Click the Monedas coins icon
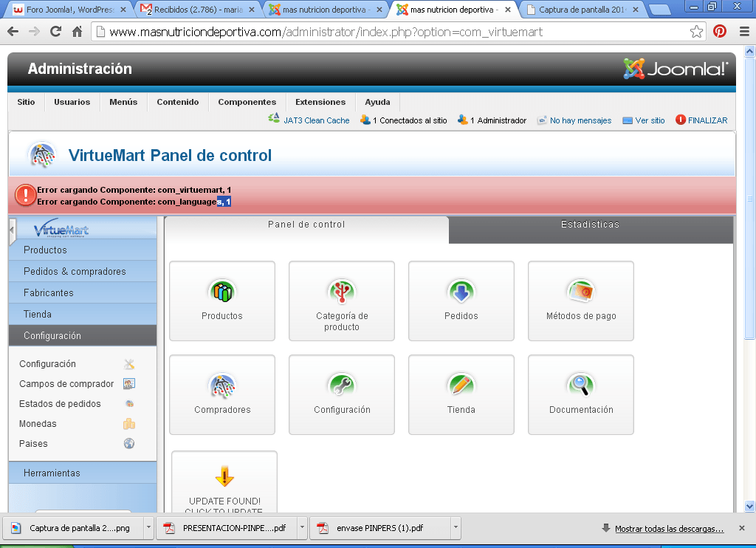Image resolution: width=756 pixels, height=548 pixels. [128, 423]
